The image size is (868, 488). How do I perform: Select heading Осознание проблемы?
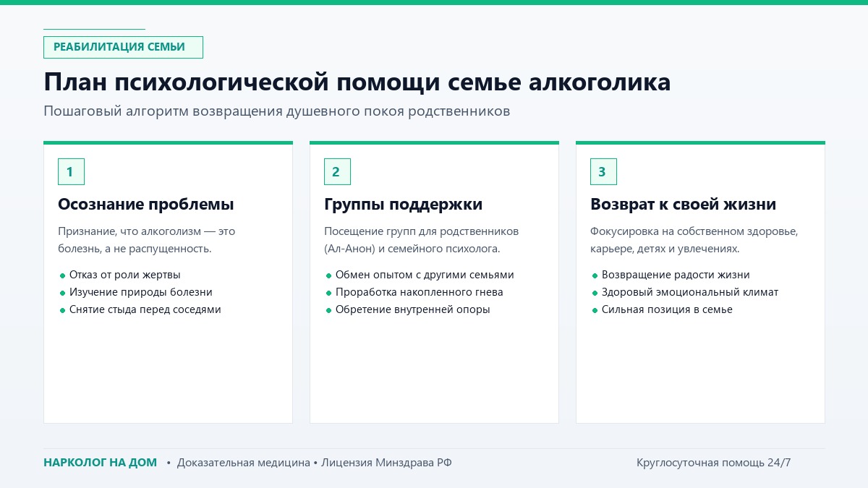pos(146,205)
